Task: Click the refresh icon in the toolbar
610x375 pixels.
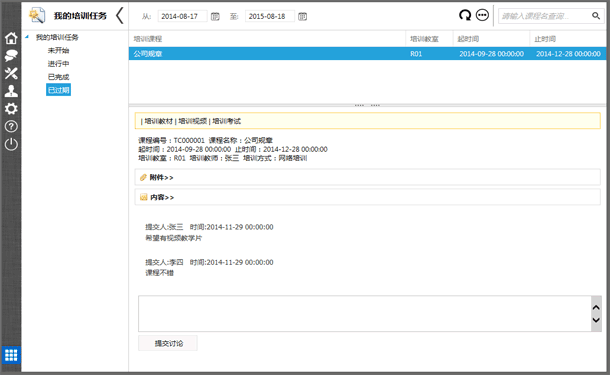Action: click(x=465, y=15)
